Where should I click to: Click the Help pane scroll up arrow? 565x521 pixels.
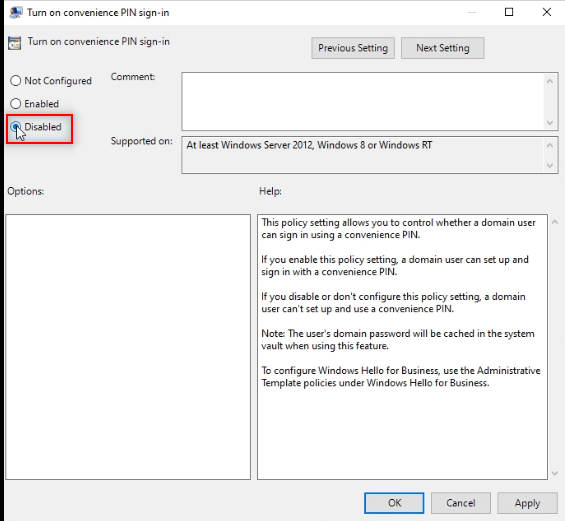555,222
